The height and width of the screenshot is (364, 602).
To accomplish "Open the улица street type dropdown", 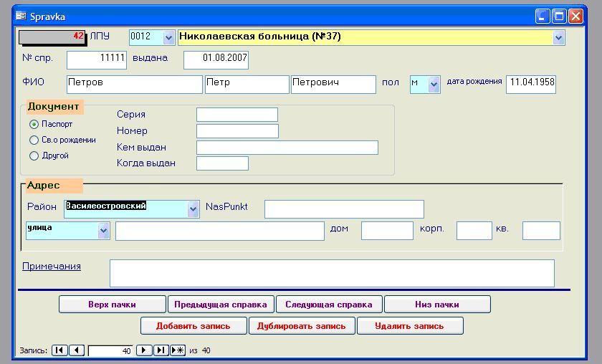I will pos(103,231).
